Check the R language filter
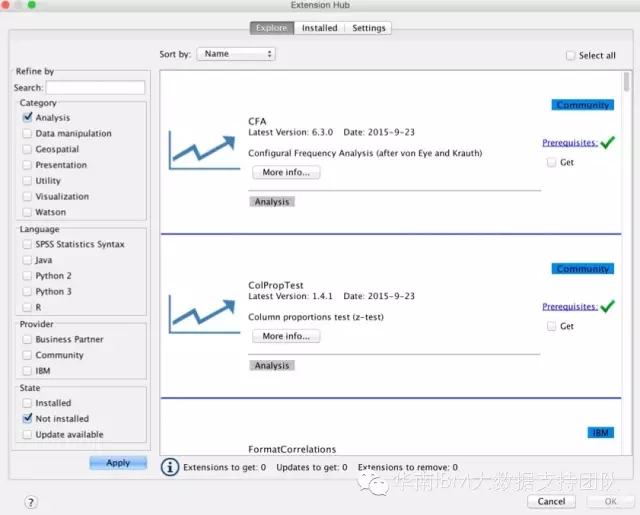Image resolution: width=640 pixels, height=515 pixels. 27,307
